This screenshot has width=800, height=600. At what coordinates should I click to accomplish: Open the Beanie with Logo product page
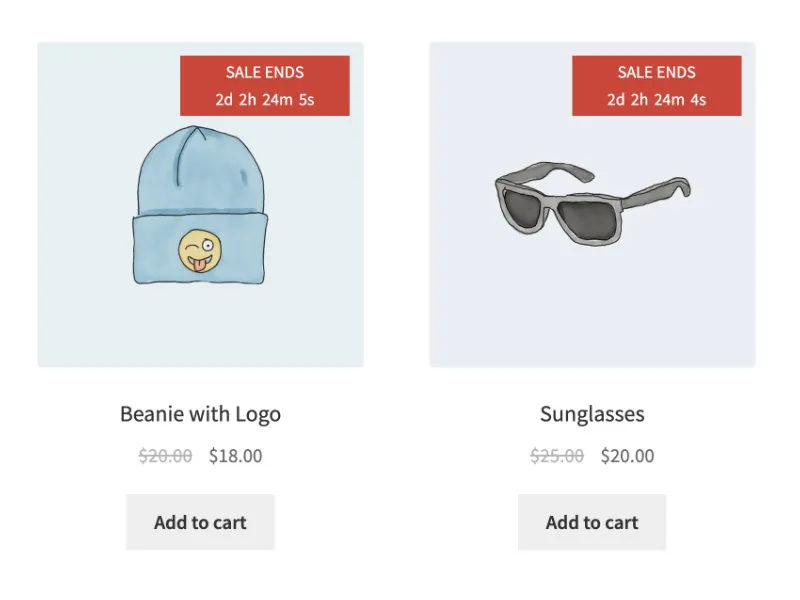(x=200, y=413)
